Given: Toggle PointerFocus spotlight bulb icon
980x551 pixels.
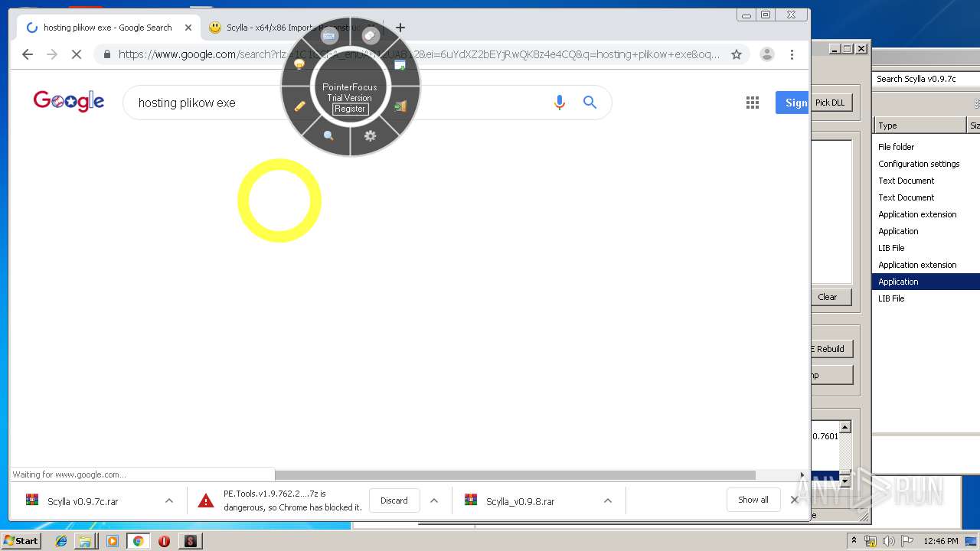Looking at the screenshot, I should tap(299, 65).
